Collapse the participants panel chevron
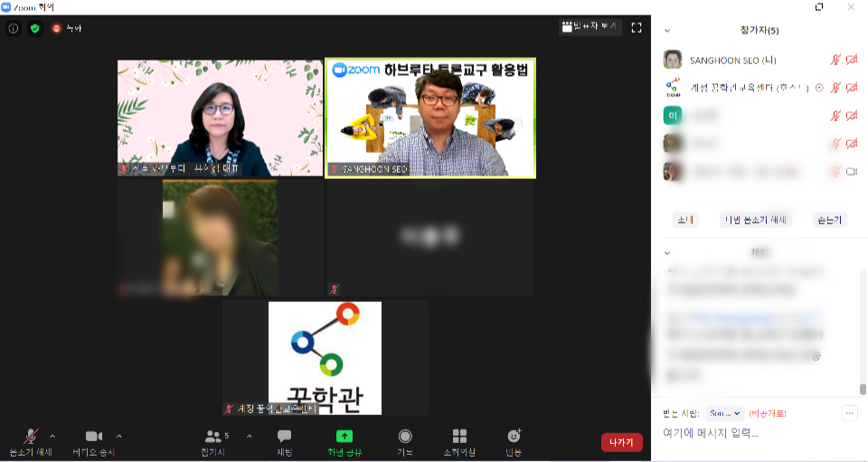This screenshot has width=868, height=462. [667, 31]
